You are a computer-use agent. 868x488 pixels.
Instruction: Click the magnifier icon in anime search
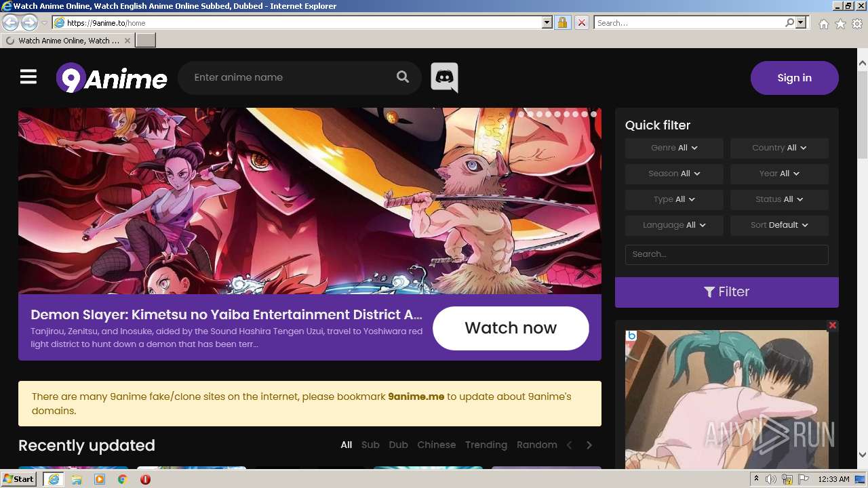(403, 77)
